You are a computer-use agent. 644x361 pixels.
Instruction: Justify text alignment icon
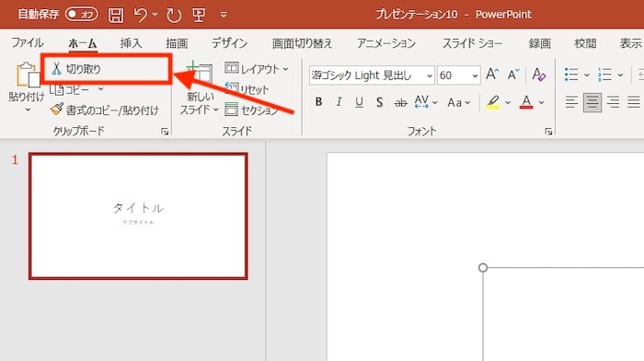pyautogui.click(x=634, y=102)
